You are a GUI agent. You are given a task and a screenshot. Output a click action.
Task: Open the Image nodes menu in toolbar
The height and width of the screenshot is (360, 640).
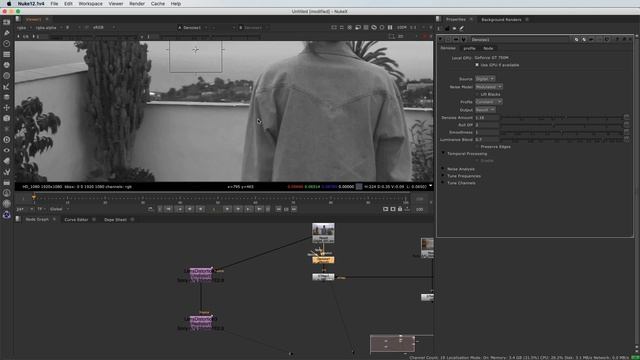[x=7, y=22]
